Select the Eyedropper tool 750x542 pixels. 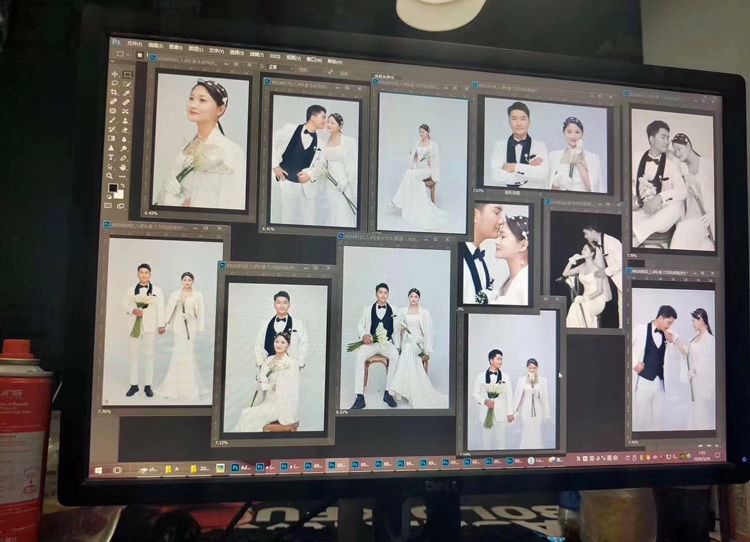point(126,93)
